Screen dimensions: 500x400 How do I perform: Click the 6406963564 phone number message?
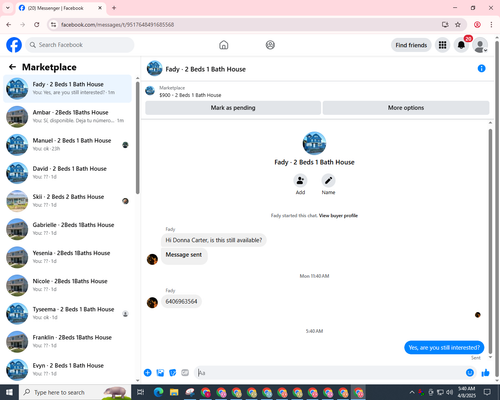(181, 301)
